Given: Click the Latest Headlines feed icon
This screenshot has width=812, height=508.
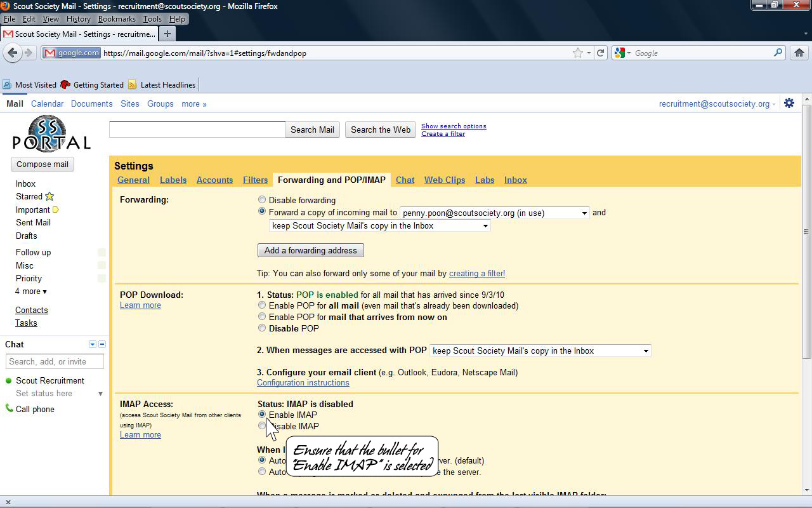Looking at the screenshot, I should (133, 84).
